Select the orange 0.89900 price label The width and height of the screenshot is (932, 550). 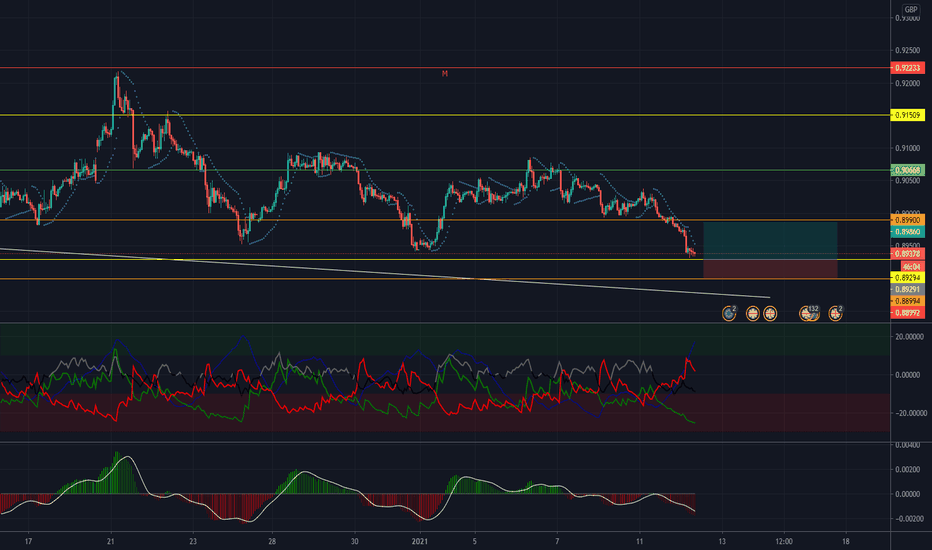tap(908, 220)
